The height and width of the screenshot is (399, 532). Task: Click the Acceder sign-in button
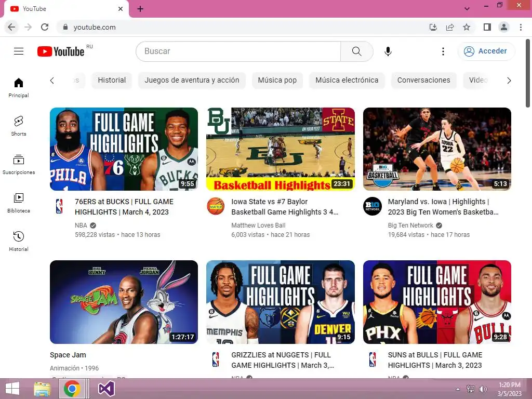(486, 51)
